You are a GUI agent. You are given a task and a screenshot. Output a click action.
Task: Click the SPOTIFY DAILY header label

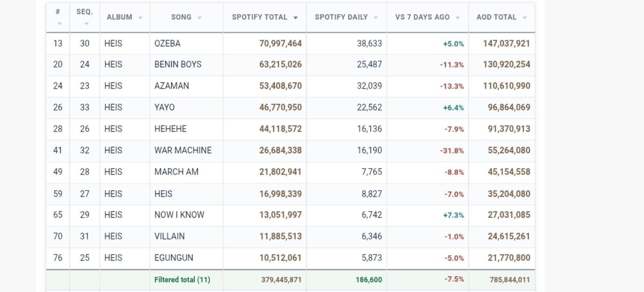341,17
